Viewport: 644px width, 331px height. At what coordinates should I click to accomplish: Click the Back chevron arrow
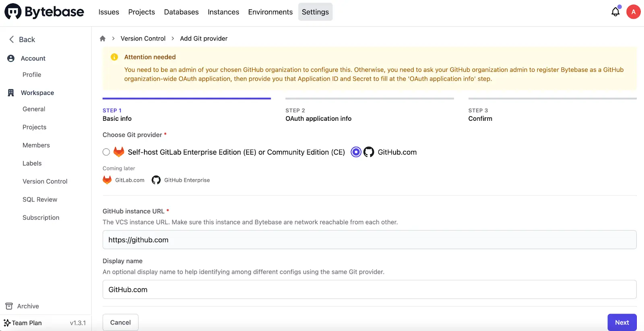point(11,39)
